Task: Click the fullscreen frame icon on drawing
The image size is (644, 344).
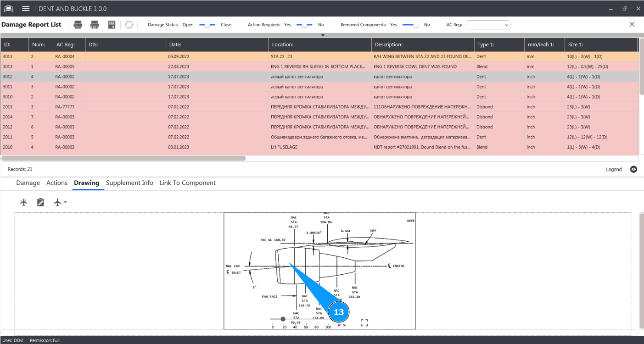Action: click(x=364, y=323)
